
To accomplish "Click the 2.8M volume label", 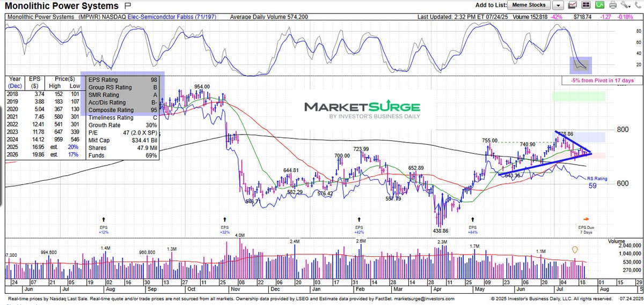I will pyautogui.click(x=361, y=241).
